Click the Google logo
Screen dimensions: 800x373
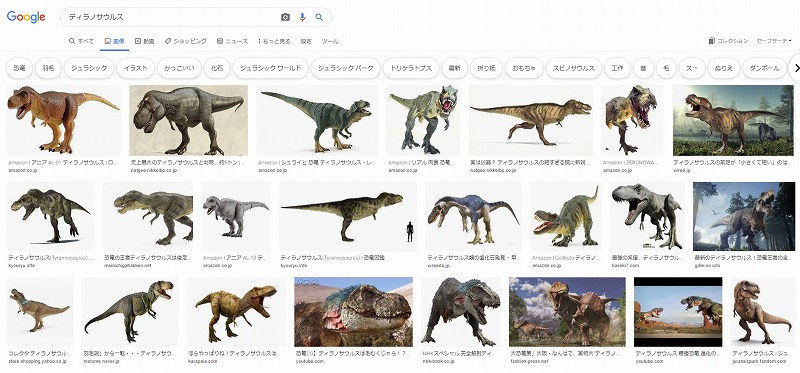coord(26,17)
